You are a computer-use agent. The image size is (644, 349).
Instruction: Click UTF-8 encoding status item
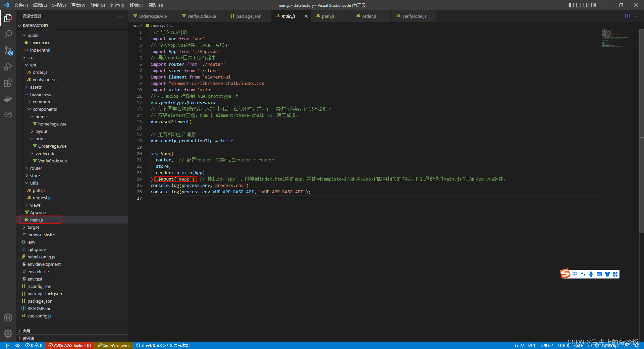point(563,345)
